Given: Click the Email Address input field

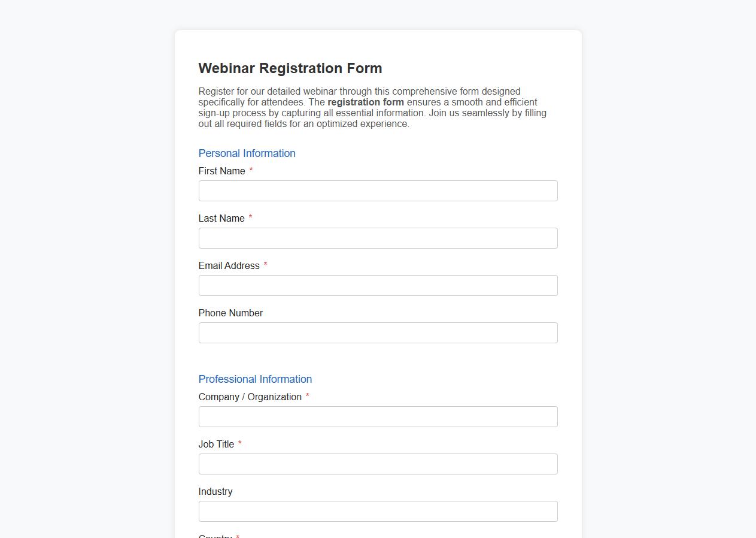Looking at the screenshot, I should click(378, 285).
